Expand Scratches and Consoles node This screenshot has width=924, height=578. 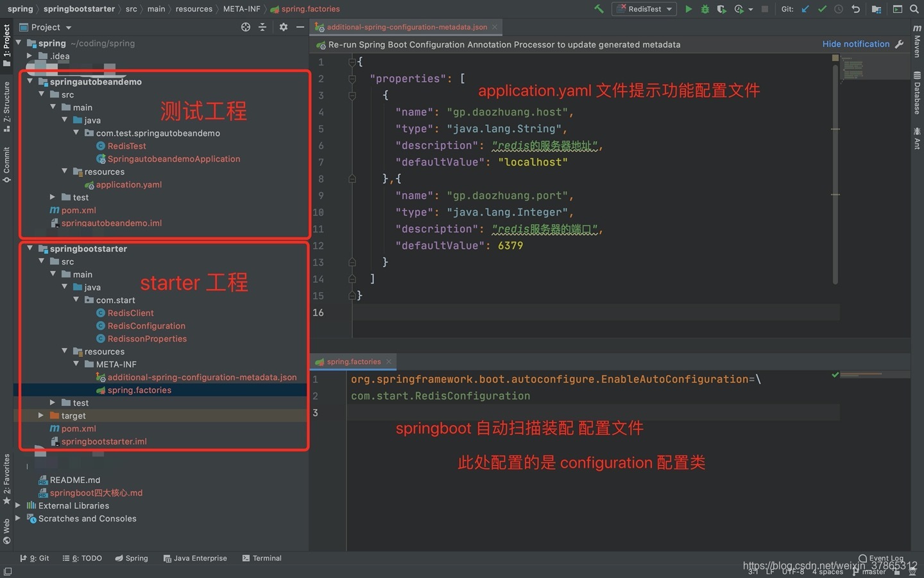[x=18, y=518]
